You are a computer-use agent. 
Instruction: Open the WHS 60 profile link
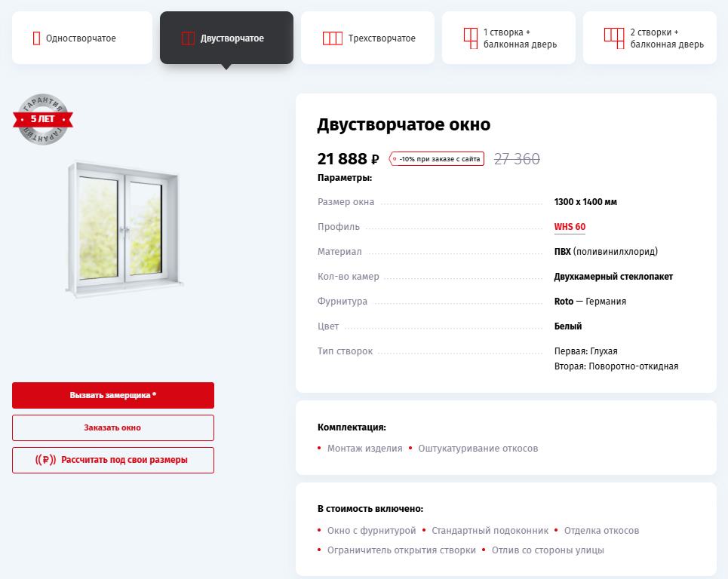coord(569,226)
